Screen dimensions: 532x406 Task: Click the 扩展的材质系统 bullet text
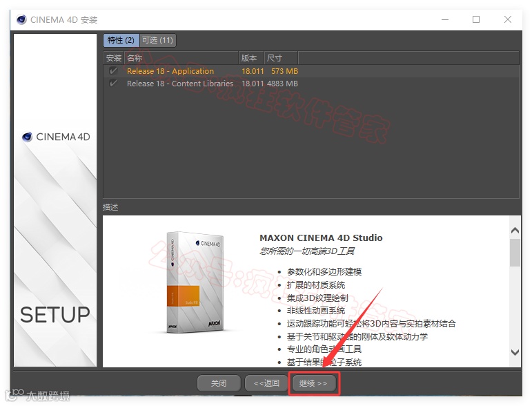pyautogui.click(x=316, y=285)
